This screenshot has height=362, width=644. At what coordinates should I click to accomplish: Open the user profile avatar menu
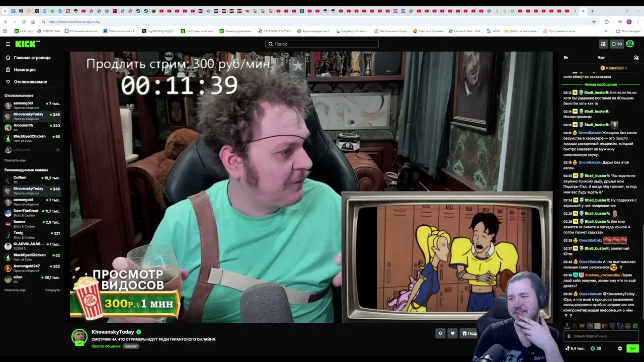(x=630, y=44)
